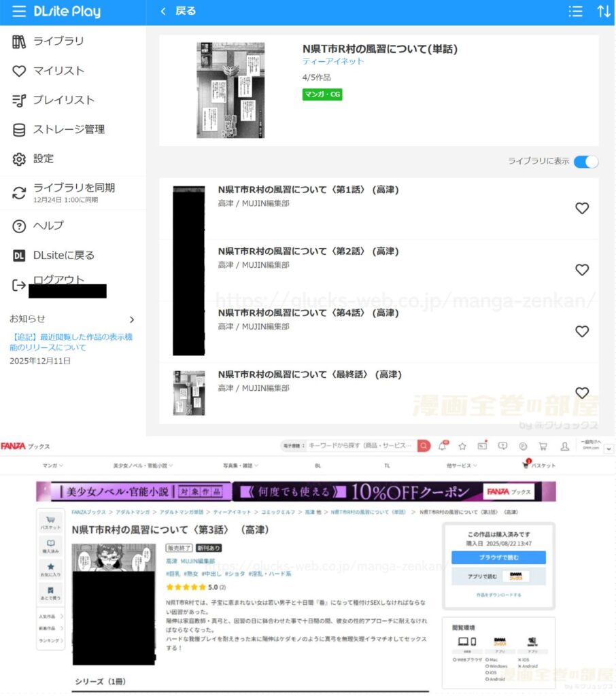Click the FANZA search magnifier button

point(424,446)
